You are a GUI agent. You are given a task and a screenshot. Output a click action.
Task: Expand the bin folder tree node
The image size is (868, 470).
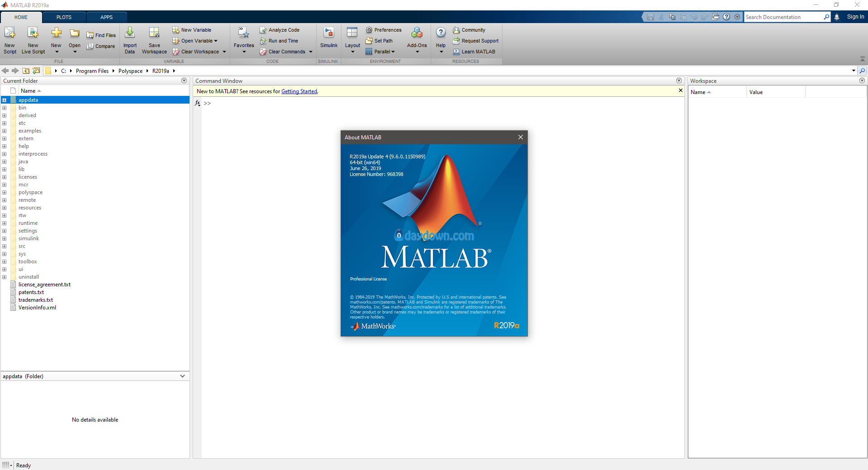pyautogui.click(x=4, y=108)
